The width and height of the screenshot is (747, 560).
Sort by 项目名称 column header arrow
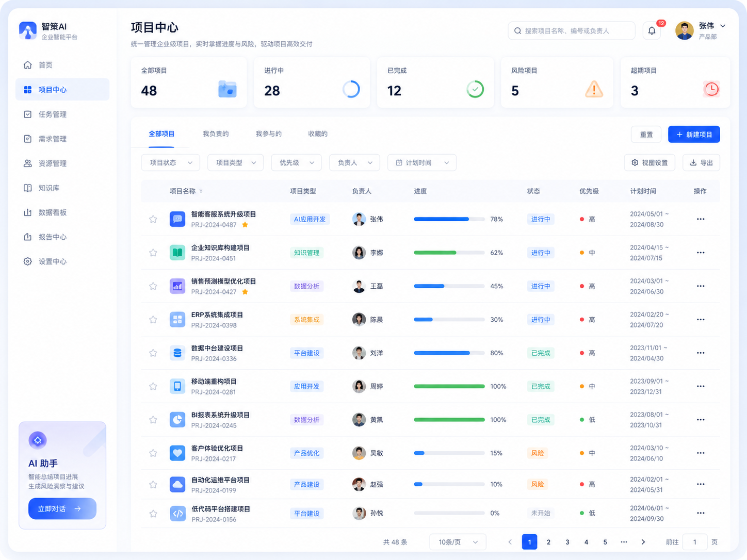pyautogui.click(x=201, y=191)
